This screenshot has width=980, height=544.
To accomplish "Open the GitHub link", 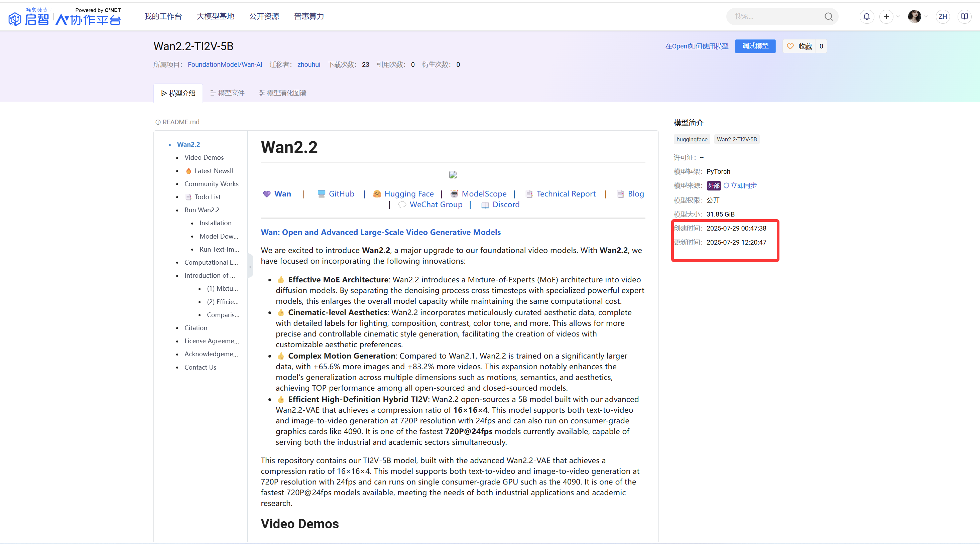I will click(341, 193).
